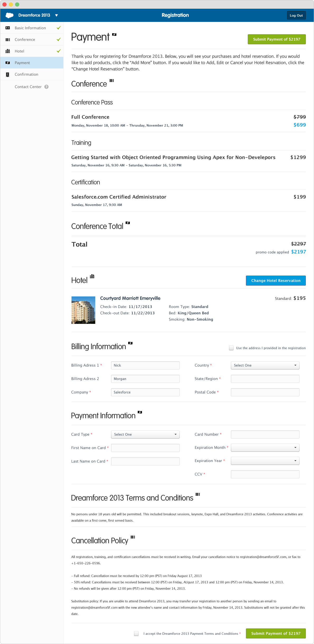This screenshot has height=644, width=314.
Task: Click the Contact Center help question icon
Action: (x=46, y=87)
